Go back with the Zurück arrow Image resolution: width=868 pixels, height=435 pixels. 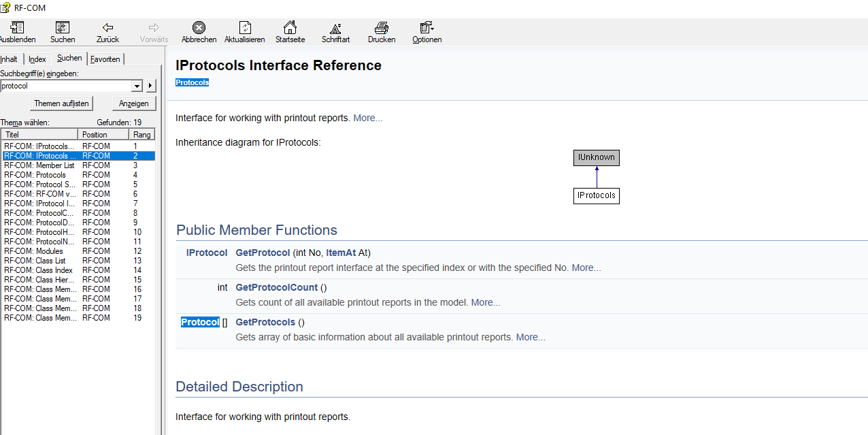tap(107, 28)
